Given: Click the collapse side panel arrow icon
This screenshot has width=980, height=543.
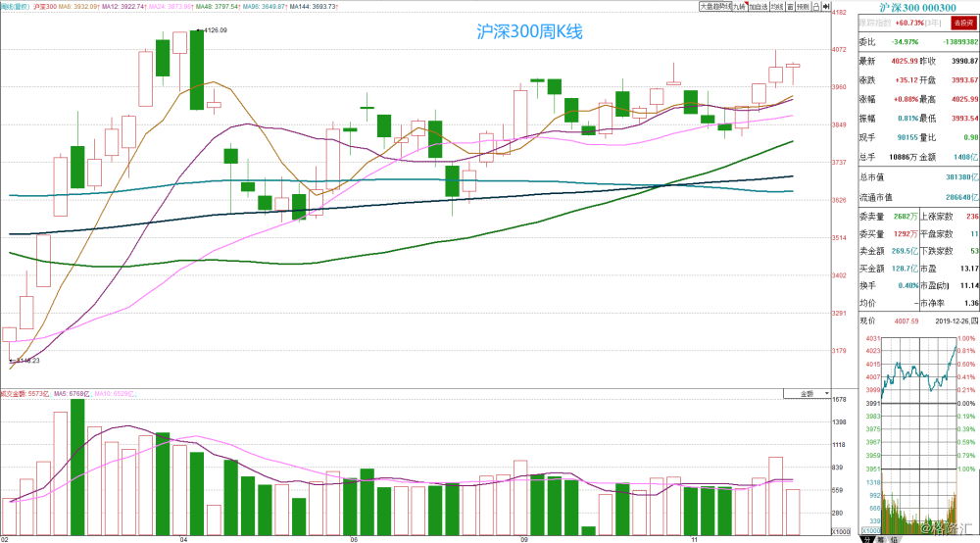Looking at the screenshot, I should point(826,6).
